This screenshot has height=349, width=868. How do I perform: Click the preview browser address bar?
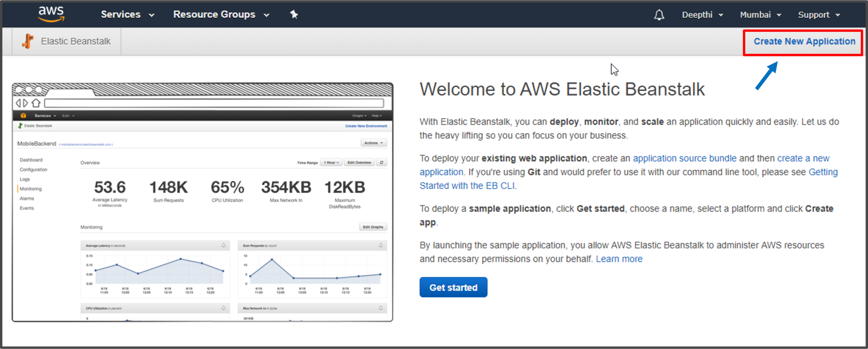pyautogui.click(x=214, y=103)
